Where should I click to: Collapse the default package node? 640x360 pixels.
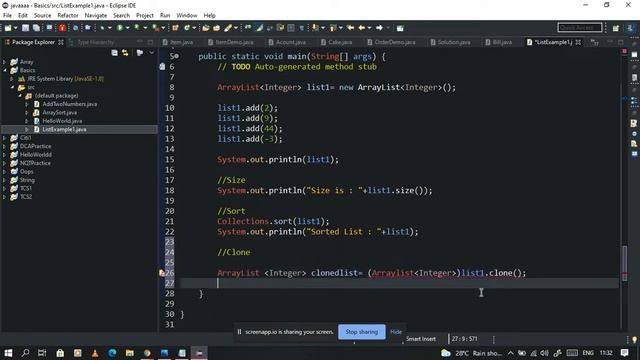(20, 96)
